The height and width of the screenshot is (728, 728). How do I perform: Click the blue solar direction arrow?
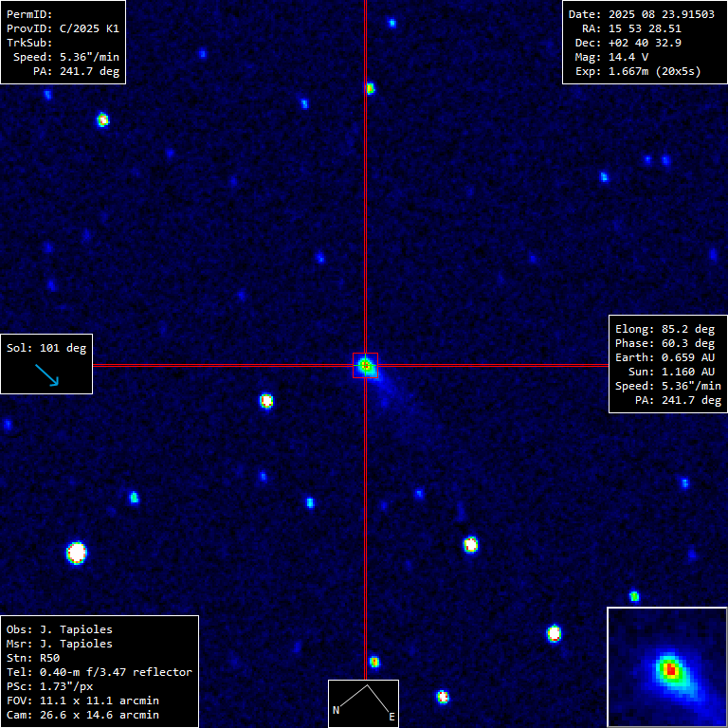coord(46,374)
